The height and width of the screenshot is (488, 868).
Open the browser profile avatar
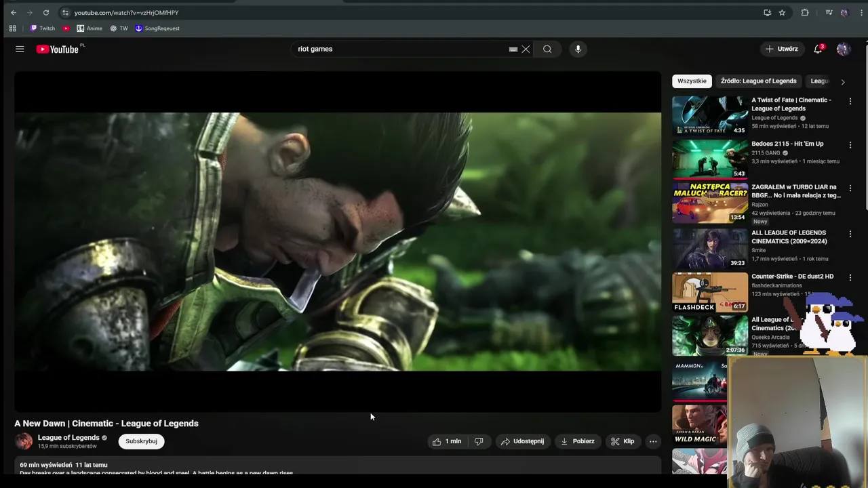844,12
